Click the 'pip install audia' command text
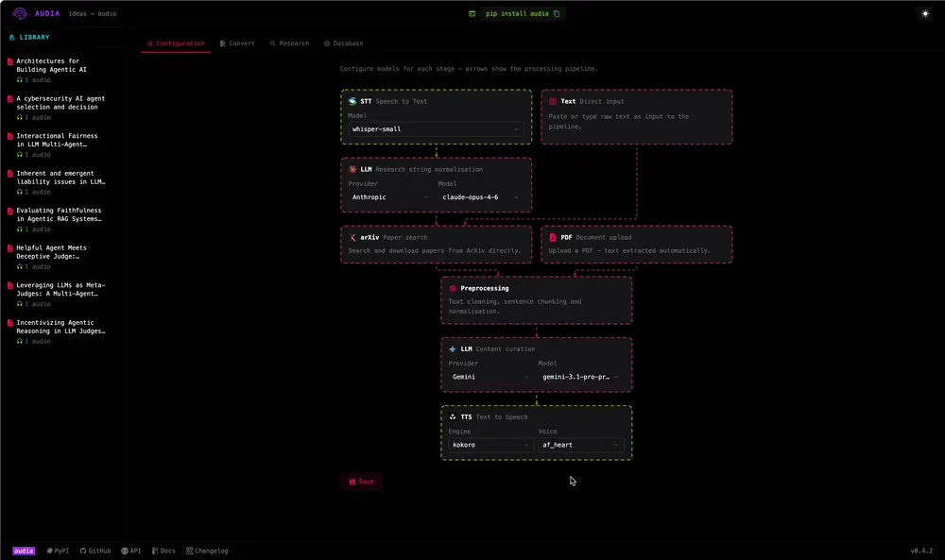The height and width of the screenshot is (560, 945). [x=517, y=13]
